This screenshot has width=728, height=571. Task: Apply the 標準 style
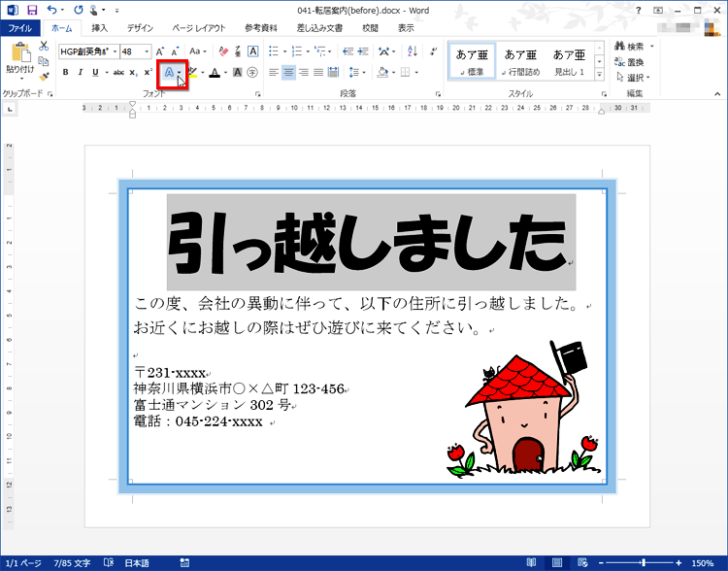coord(472,62)
